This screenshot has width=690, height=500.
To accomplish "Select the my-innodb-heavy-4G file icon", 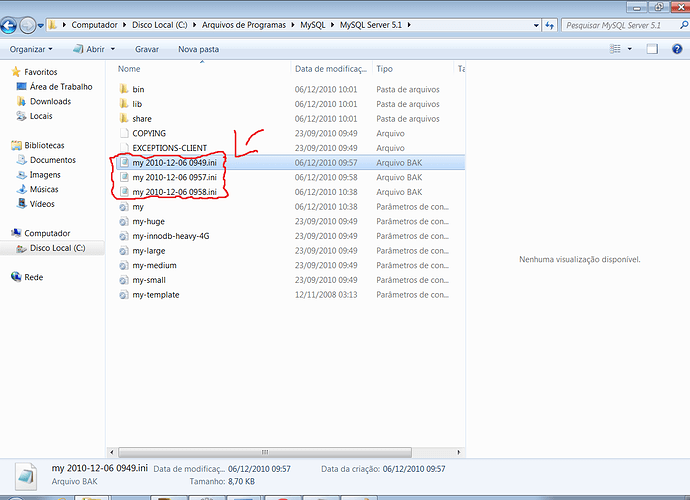I will click(x=124, y=236).
